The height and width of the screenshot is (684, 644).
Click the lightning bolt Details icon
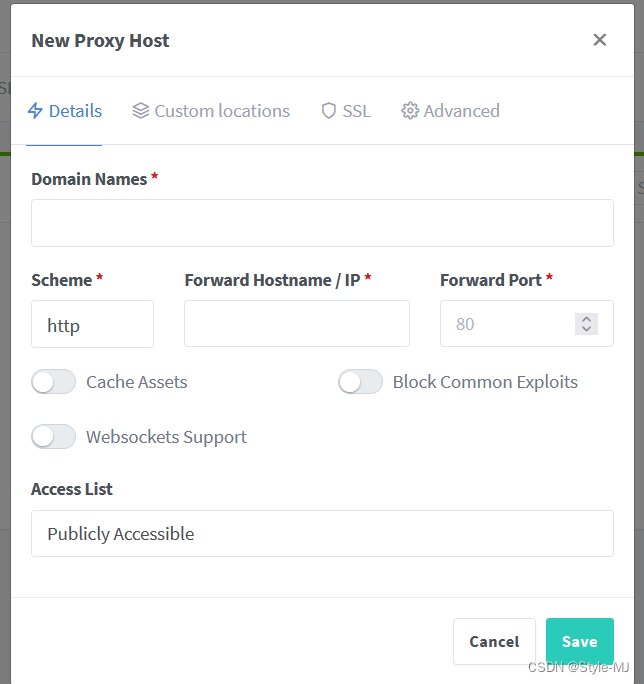[x=35, y=111]
